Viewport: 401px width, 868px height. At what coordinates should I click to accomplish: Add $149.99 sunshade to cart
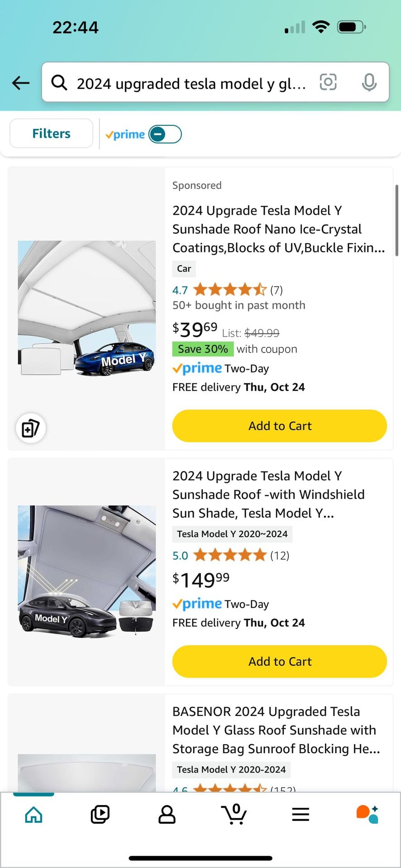279,661
